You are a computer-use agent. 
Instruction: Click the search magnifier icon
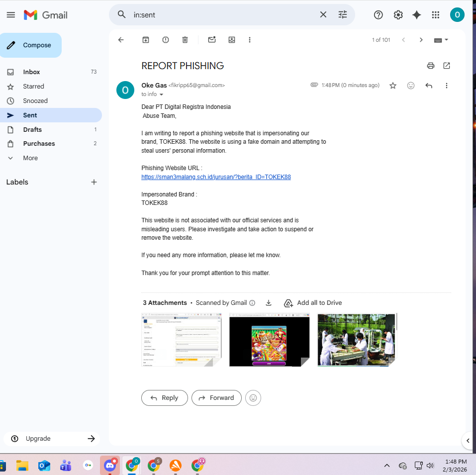click(122, 14)
